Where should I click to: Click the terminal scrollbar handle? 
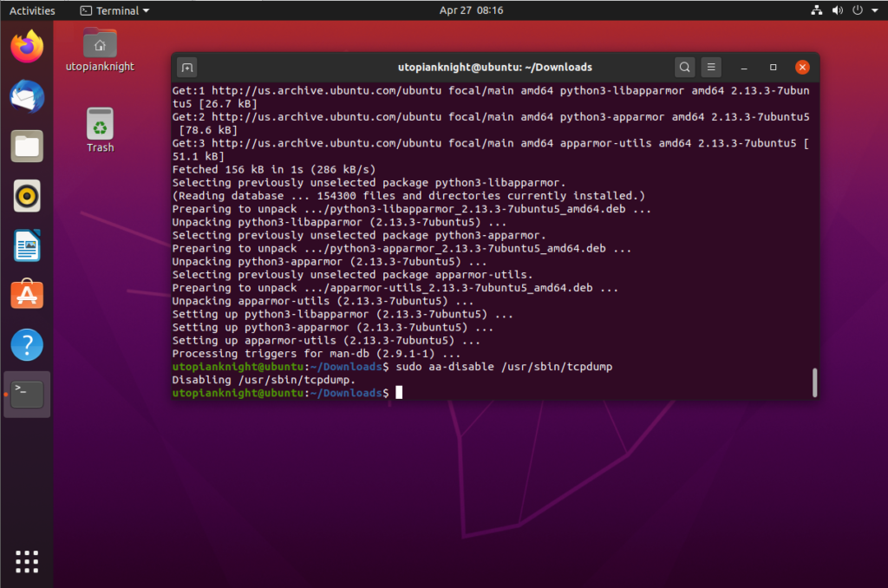coord(813,382)
